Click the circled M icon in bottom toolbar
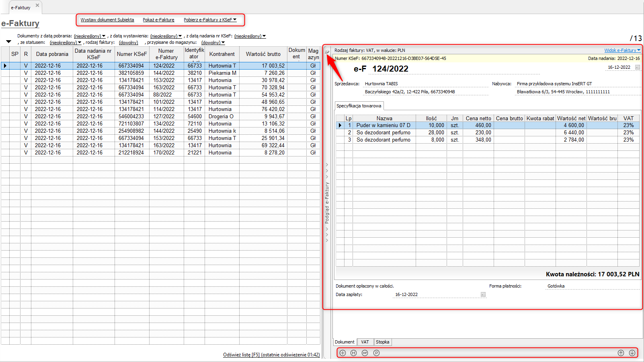 [354, 353]
